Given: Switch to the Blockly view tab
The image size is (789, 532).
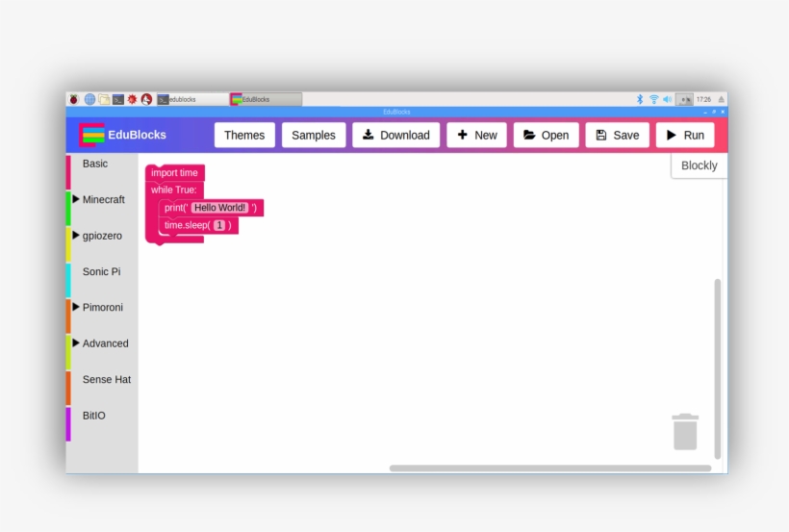Looking at the screenshot, I should click(699, 165).
